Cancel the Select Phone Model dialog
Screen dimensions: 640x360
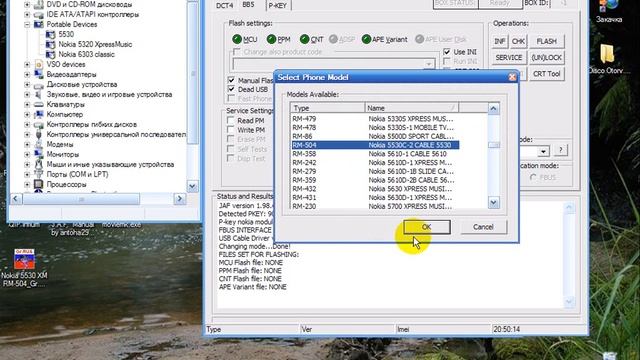pos(484,227)
